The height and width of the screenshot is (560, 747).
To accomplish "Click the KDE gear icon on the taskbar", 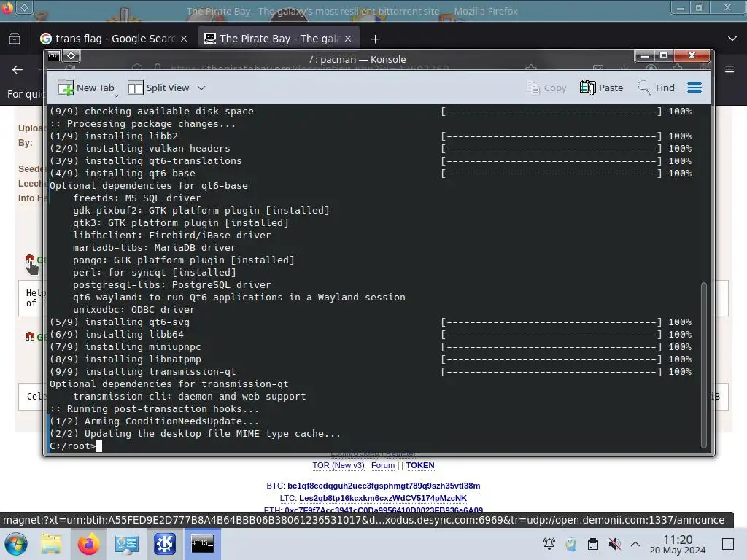I will point(164,544).
